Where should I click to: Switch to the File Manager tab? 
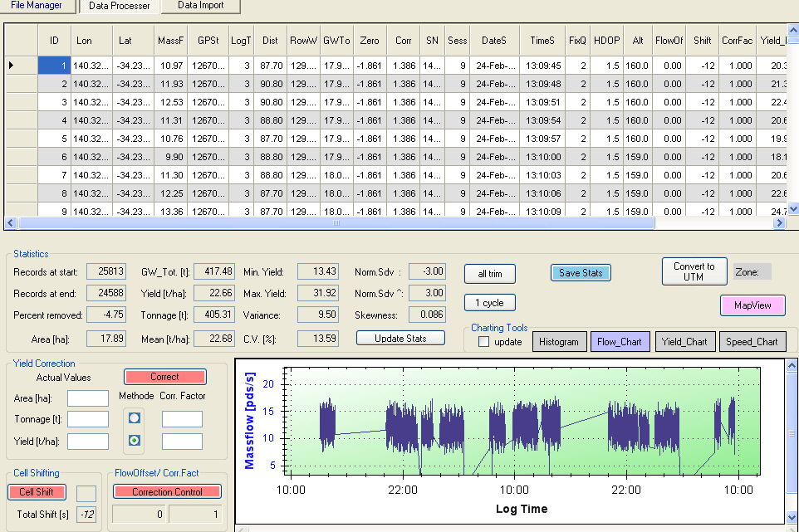37,6
